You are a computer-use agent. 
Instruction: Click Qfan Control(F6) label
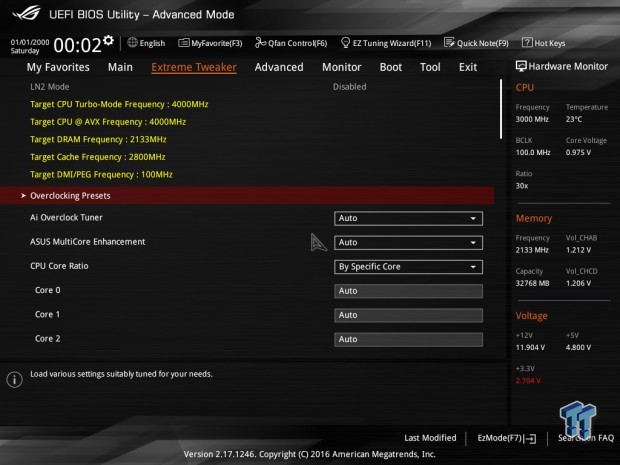(x=298, y=43)
